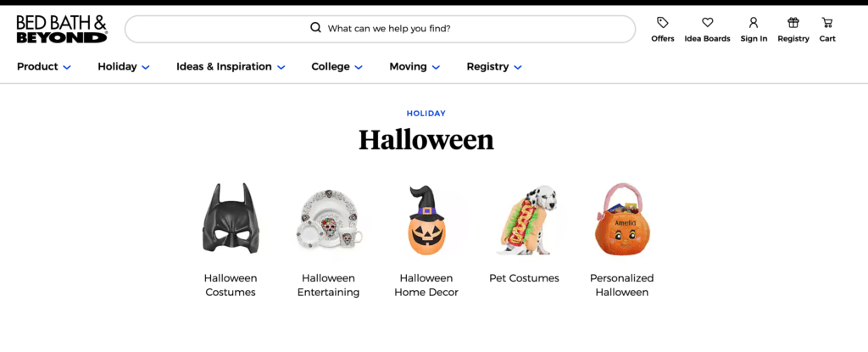Image resolution: width=868 pixels, height=352 pixels.
Task: Go to Bed Bath & Beyond logo
Action: [62, 29]
